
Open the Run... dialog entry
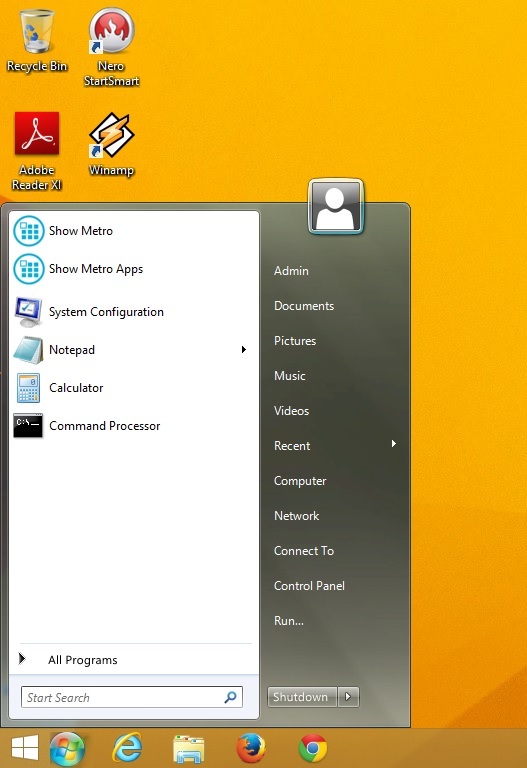pyautogui.click(x=288, y=621)
